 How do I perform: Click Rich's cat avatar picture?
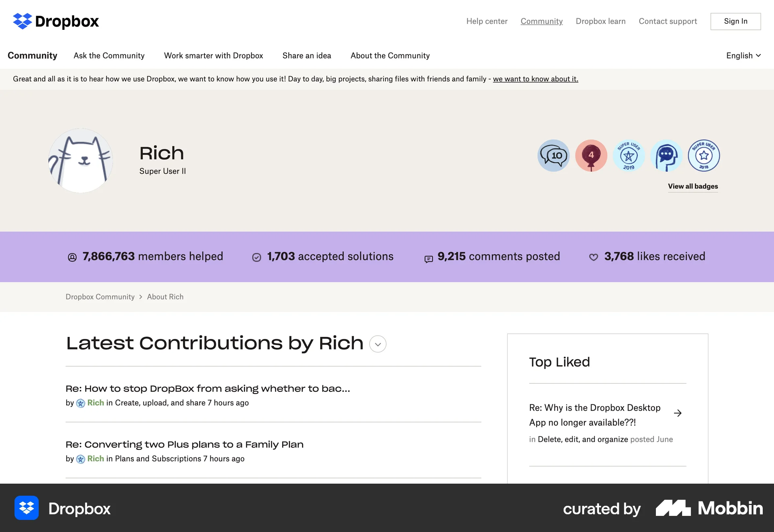[81, 160]
